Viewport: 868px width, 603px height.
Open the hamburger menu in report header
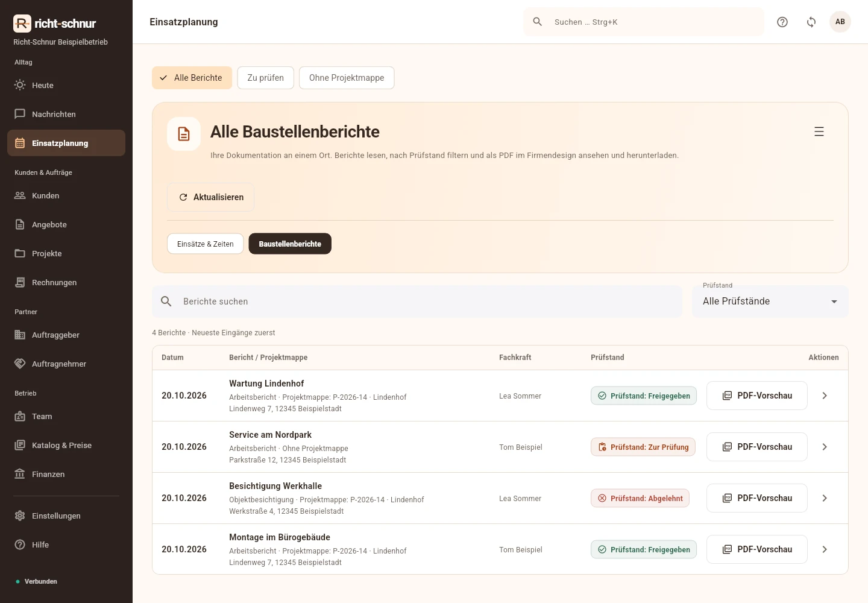coord(819,131)
